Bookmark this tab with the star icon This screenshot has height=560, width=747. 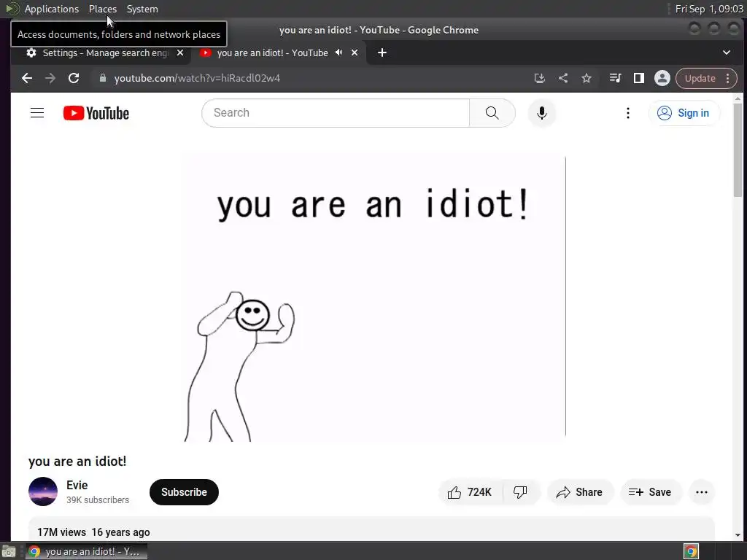coord(587,78)
